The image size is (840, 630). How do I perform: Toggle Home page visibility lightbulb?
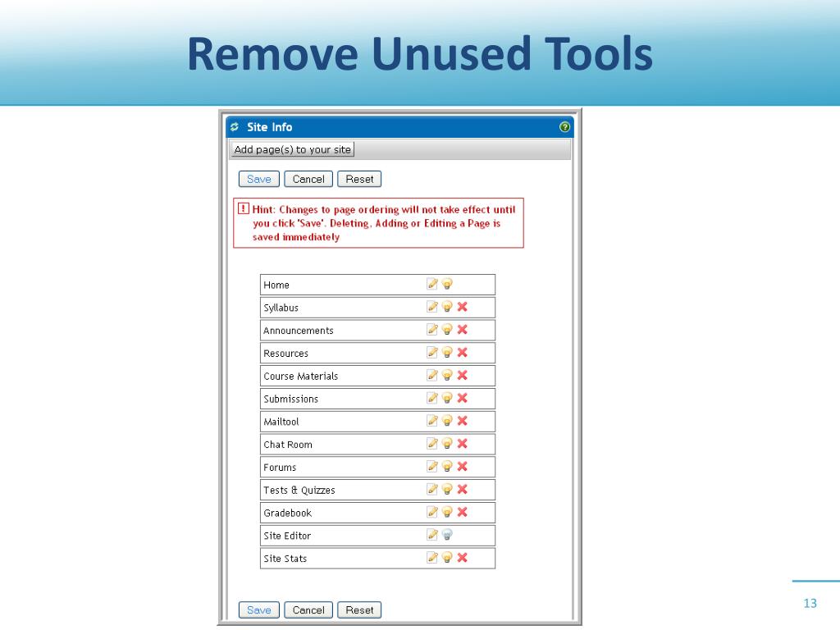pos(447,284)
